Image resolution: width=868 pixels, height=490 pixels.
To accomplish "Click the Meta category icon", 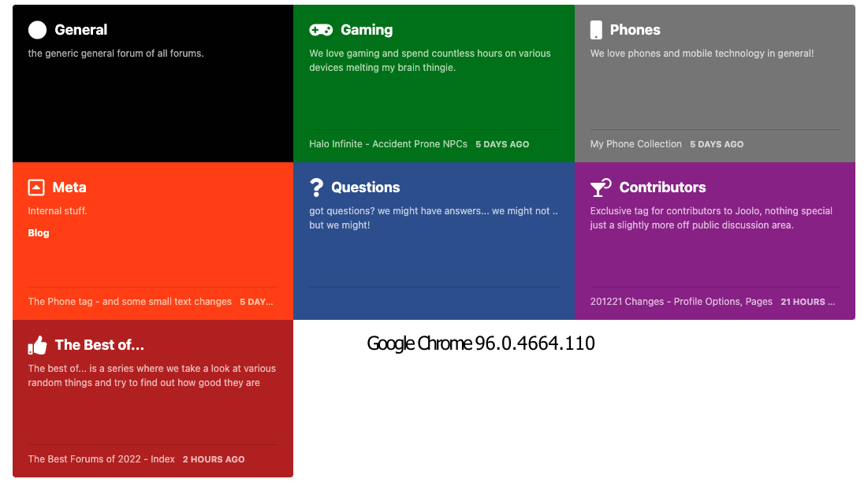I will [x=36, y=187].
